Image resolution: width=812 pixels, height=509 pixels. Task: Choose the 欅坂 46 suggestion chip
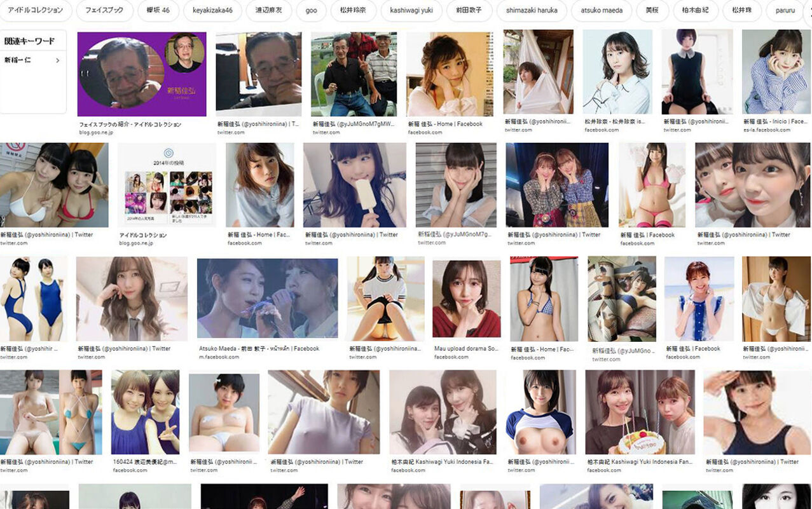point(158,10)
